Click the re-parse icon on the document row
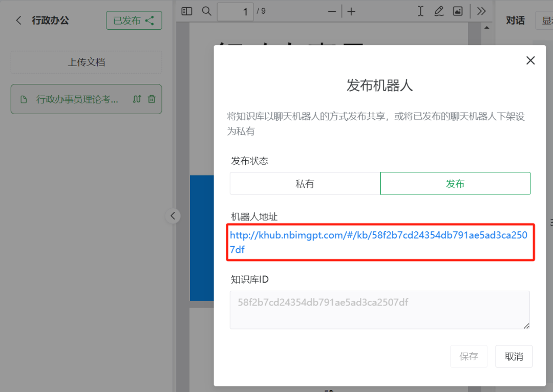The height and width of the screenshot is (392, 553). point(137,99)
